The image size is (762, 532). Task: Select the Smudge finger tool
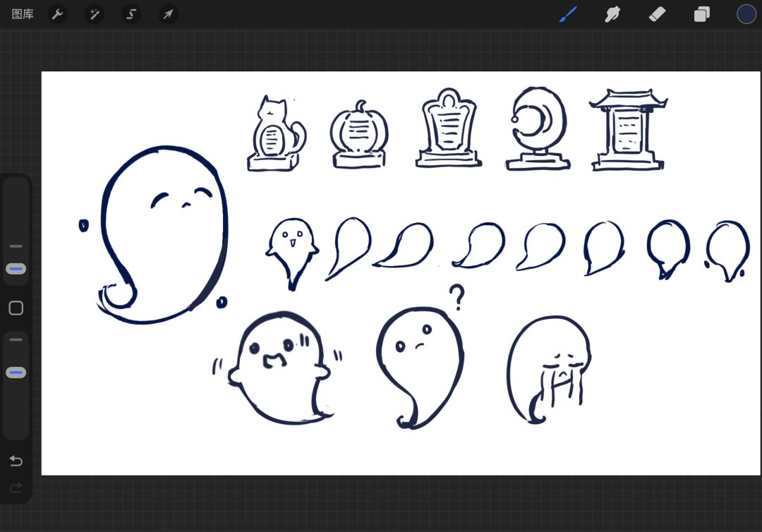pos(612,14)
